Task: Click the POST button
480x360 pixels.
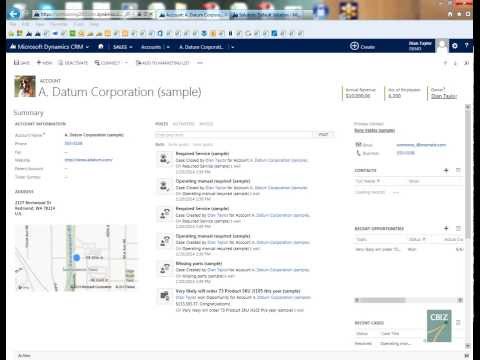Action: pyautogui.click(x=323, y=135)
